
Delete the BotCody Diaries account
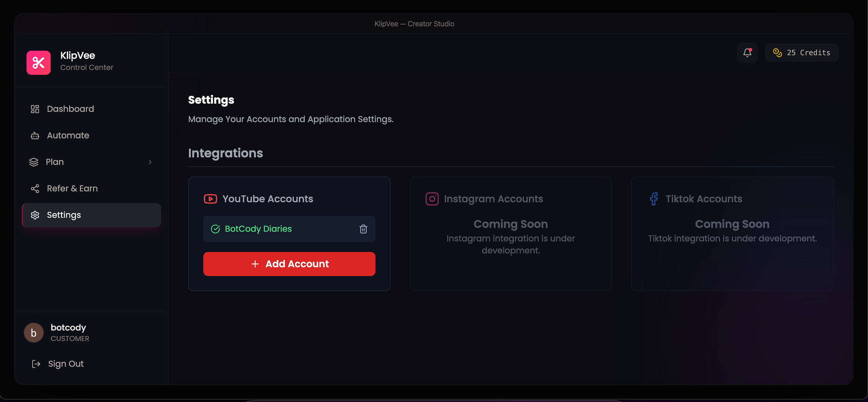click(363, 229)
